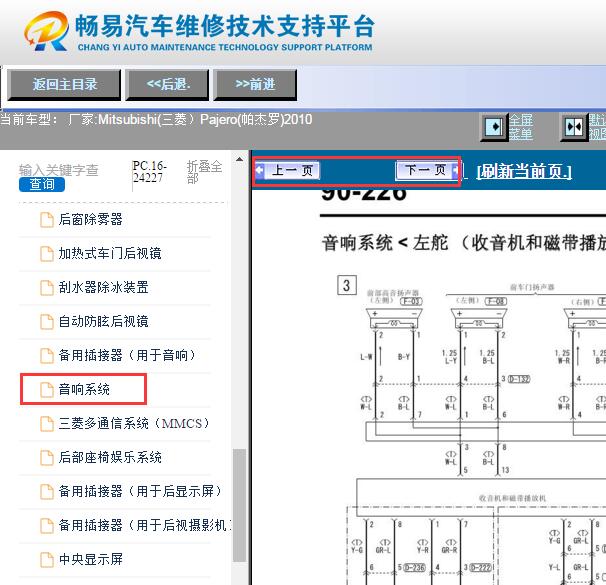Click 折叠全部 to collapse tree
This screenshot has height=585, width=606.
coord(204,172)
